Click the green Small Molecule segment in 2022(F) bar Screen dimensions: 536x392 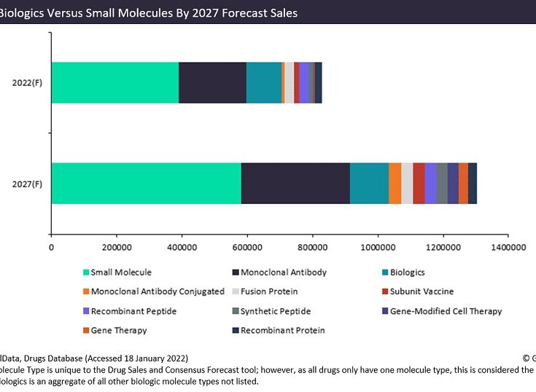[114, 82]
